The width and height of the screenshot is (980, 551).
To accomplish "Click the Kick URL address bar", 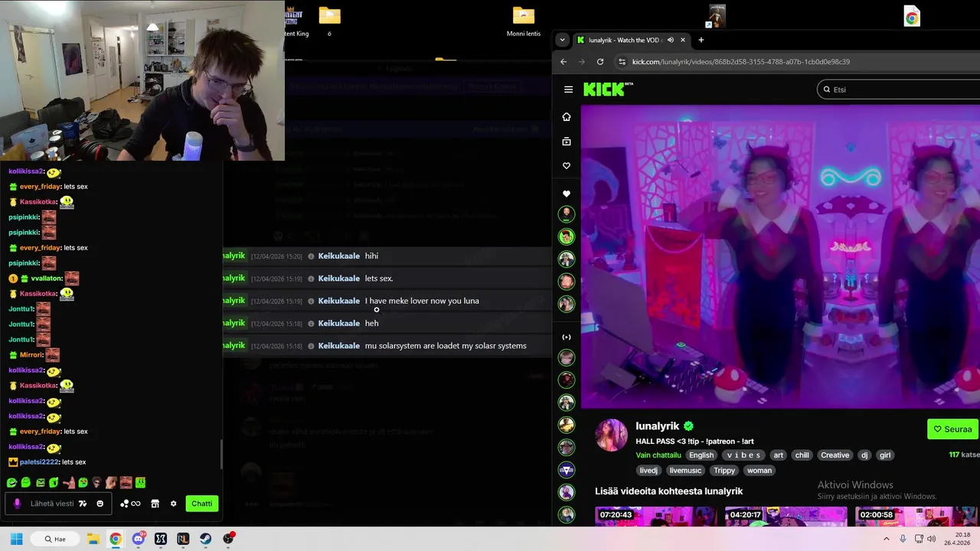I will point(796,62).
